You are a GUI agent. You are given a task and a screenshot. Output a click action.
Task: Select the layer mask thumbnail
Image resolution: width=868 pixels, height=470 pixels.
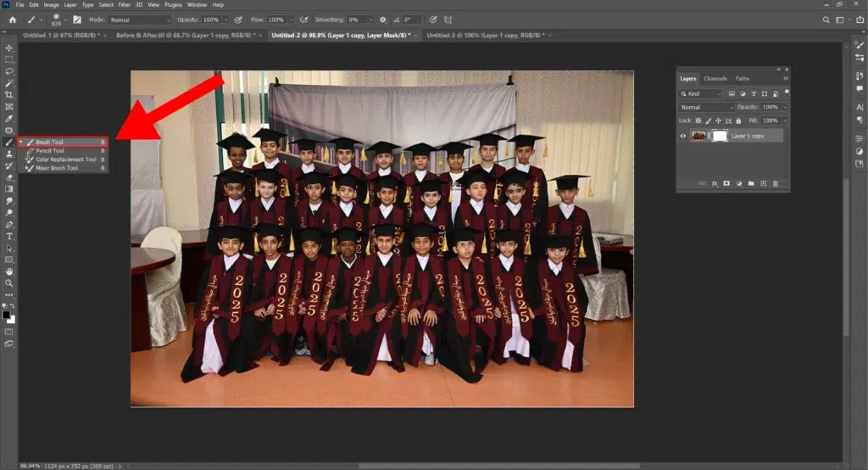pyautogui.click(x=719, y=136)
